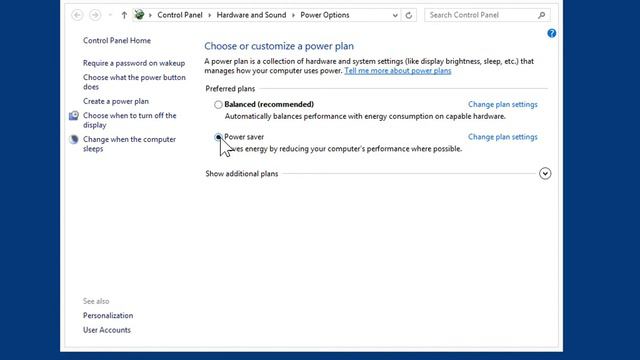640x360 pixels.
Task: Open Personalization under See also
Action: click(x=108, y=316)
